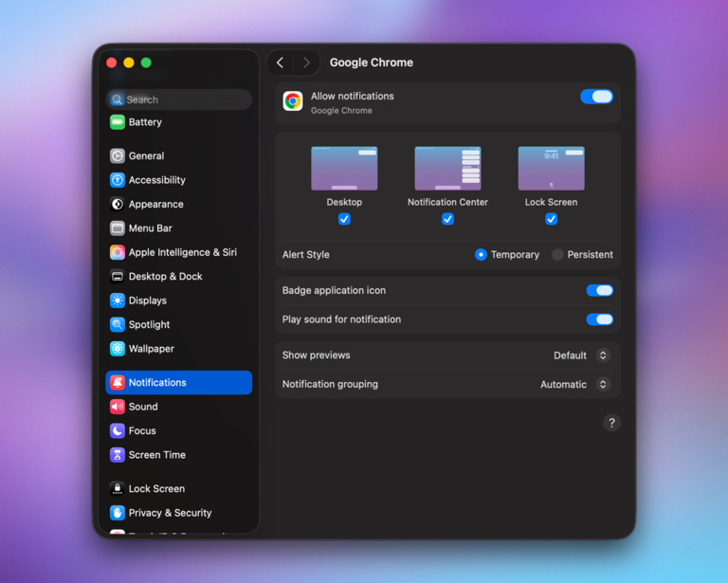
Task: Click the Menu Bar icon
Action: click(x=117, y=228)
